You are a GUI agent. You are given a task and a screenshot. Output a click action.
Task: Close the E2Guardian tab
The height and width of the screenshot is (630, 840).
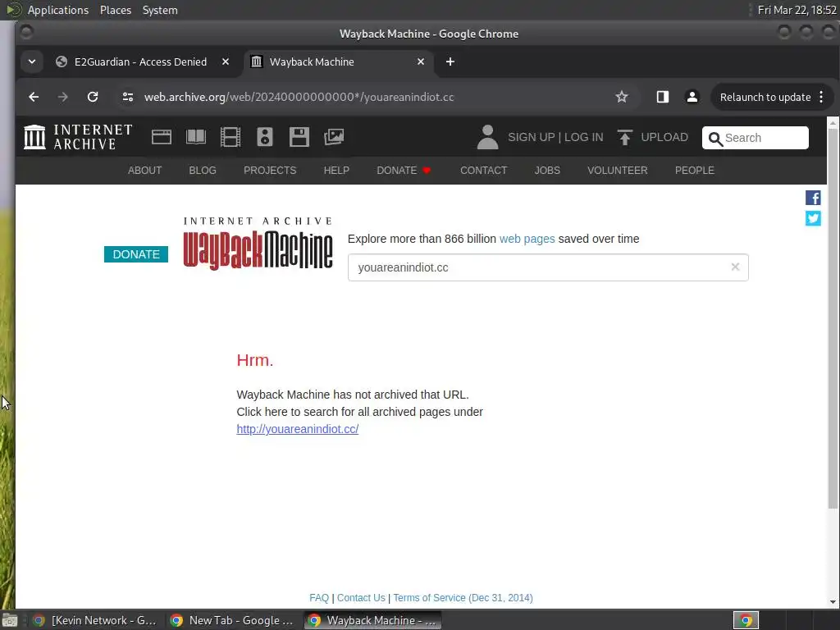pos(226,62)
